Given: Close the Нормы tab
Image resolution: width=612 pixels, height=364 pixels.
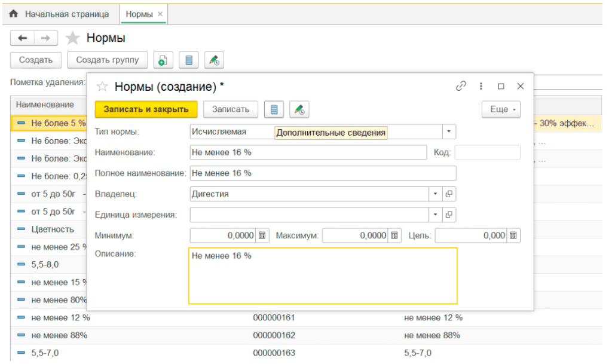Looking at the screenshot, I should click(x=160, y=13).
